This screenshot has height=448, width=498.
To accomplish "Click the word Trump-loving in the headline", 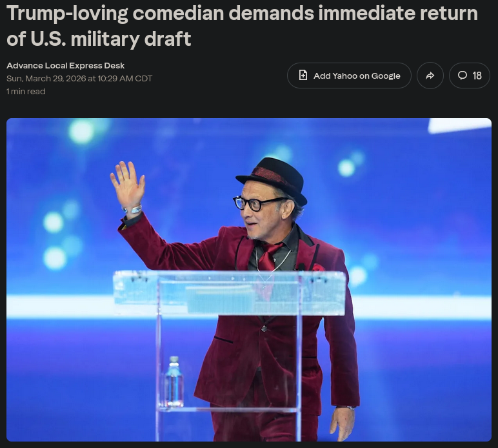I will (x=67, y=14).
